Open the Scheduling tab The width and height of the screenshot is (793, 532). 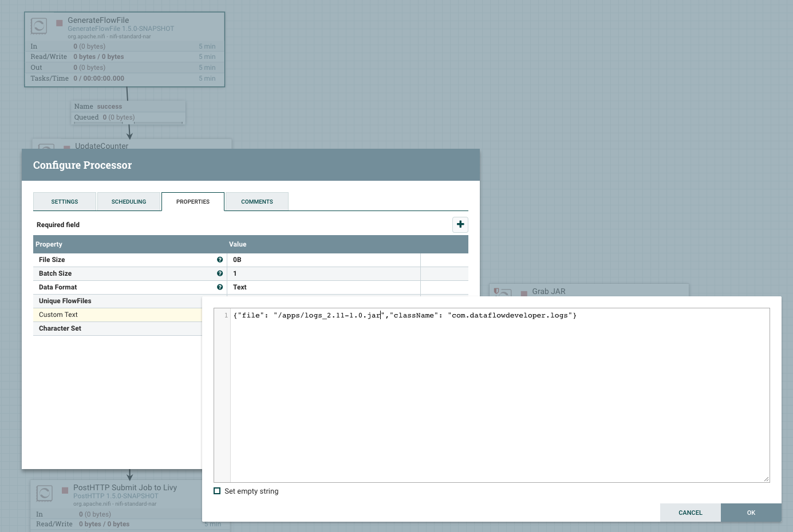pos(129,201)
